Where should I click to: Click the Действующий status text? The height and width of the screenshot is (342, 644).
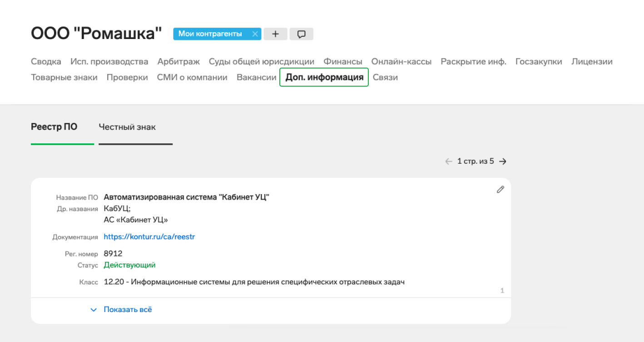(129, 265)
